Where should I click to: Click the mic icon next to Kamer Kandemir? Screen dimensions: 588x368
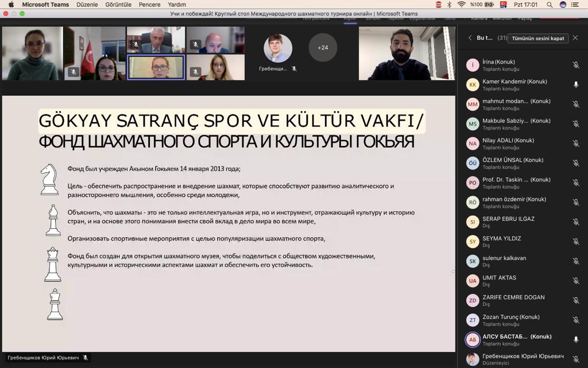click(x=576, y=85)
